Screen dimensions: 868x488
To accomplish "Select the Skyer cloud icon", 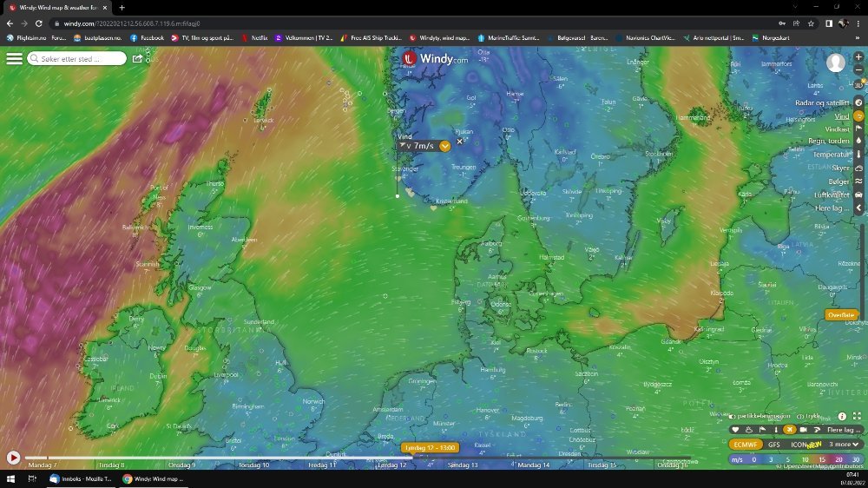I will (x=858, y=168).
